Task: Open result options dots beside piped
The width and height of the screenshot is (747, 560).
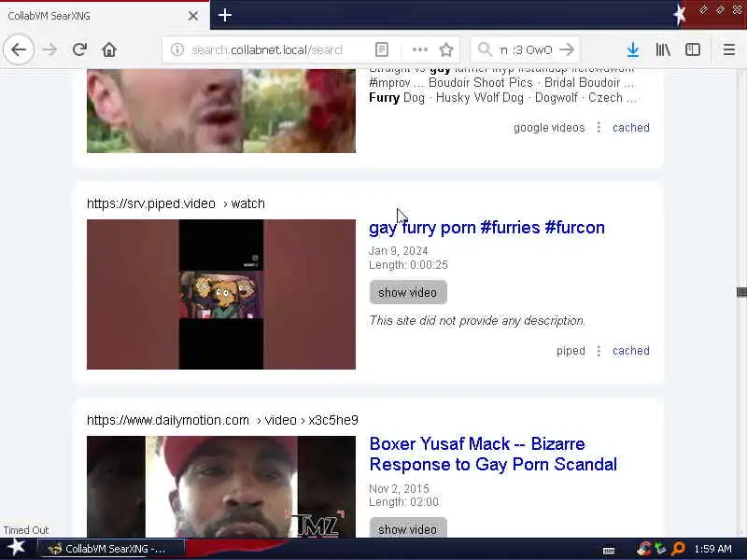Action: pyautogui.click(x=599, y=351)
